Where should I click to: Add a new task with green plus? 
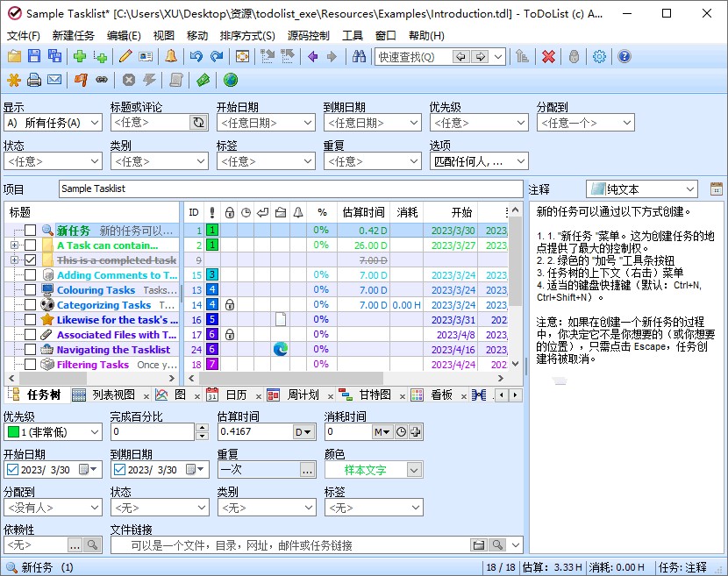pos(80,57)
